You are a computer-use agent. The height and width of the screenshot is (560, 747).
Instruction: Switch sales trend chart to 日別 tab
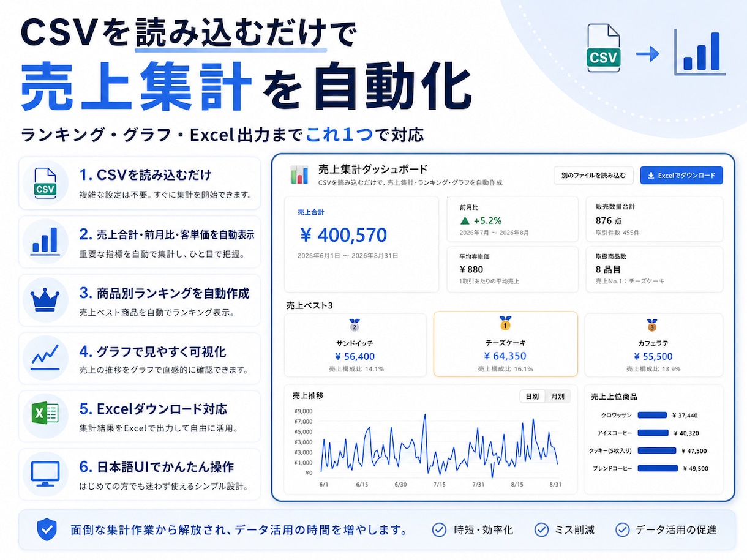coord(532,396)
